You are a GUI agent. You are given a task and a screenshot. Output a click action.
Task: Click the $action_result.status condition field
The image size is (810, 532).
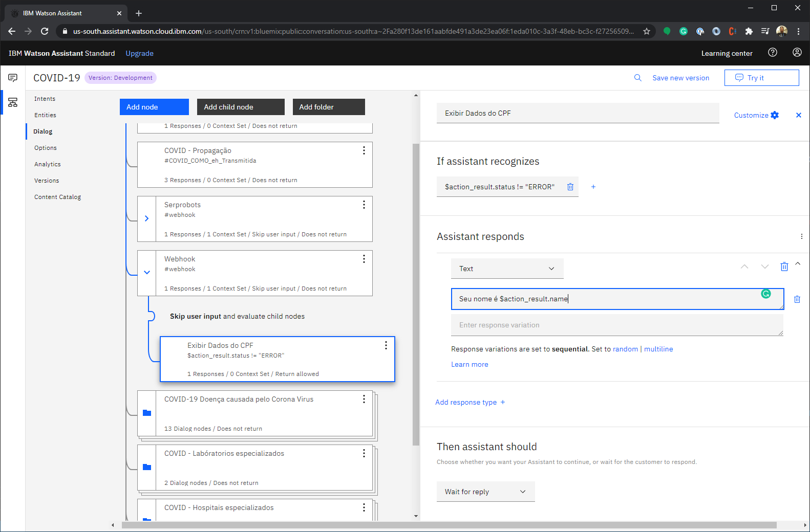tap(500, 187)
